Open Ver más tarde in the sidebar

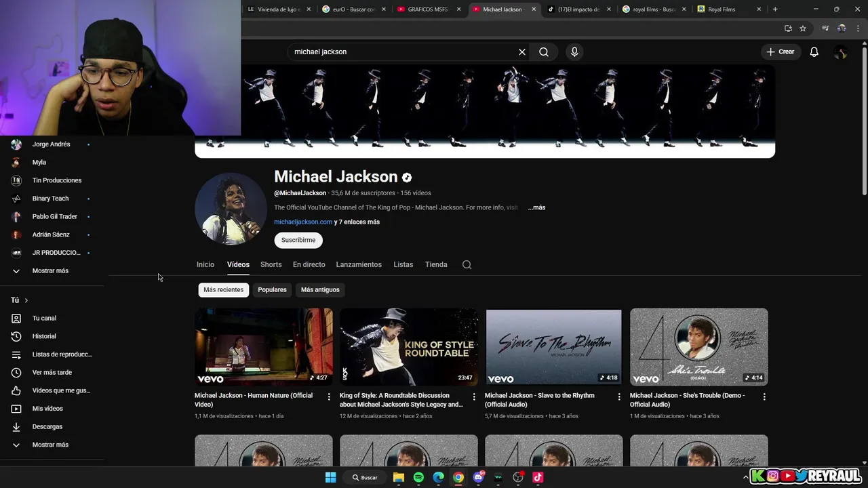pos(53,372)
